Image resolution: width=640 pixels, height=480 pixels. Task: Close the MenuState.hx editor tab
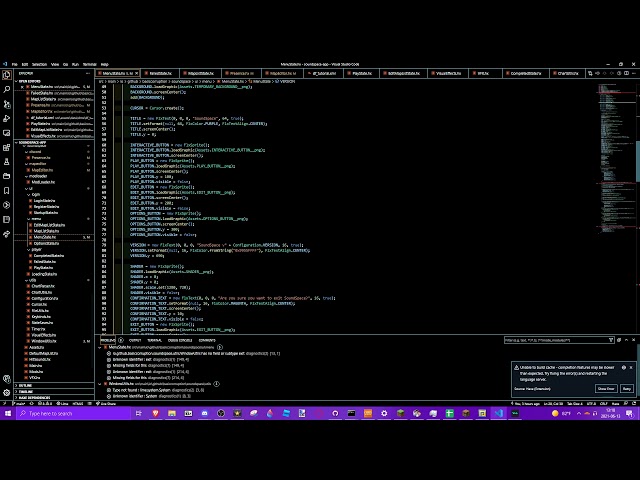click(136, 73)
